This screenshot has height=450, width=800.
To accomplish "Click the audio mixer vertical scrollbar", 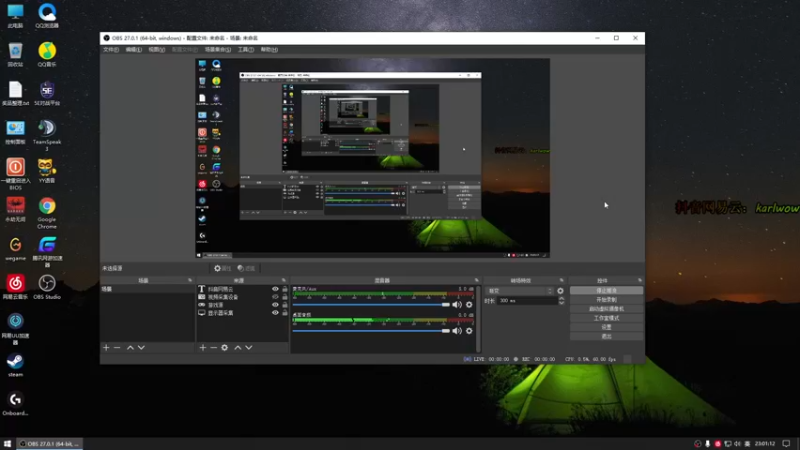I will click(x=478, y=319).
